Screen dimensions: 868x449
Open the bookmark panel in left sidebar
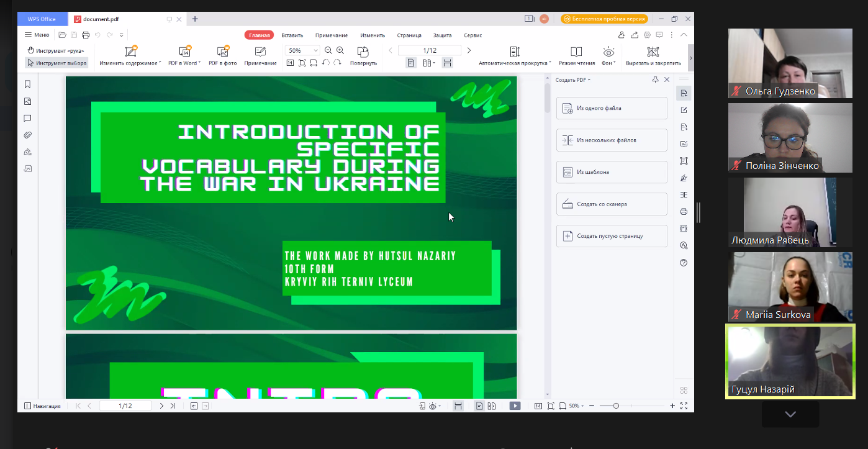(27, 84)
